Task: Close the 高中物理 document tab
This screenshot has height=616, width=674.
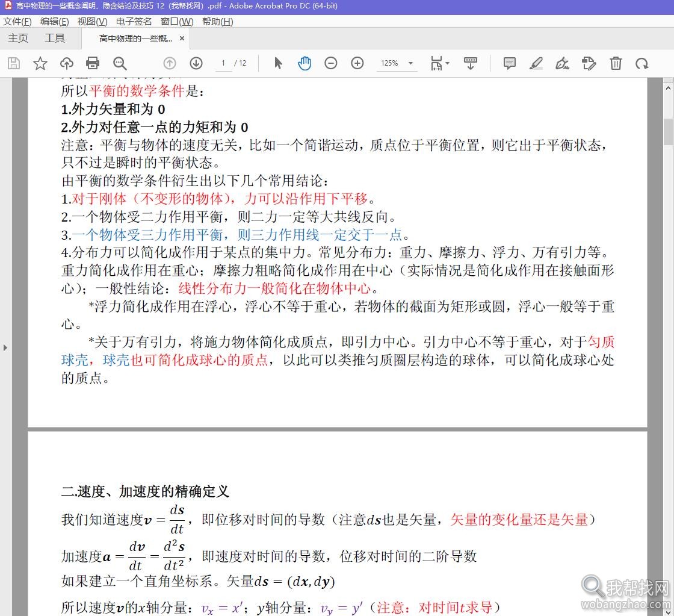Action: click(x=182, y=39)
